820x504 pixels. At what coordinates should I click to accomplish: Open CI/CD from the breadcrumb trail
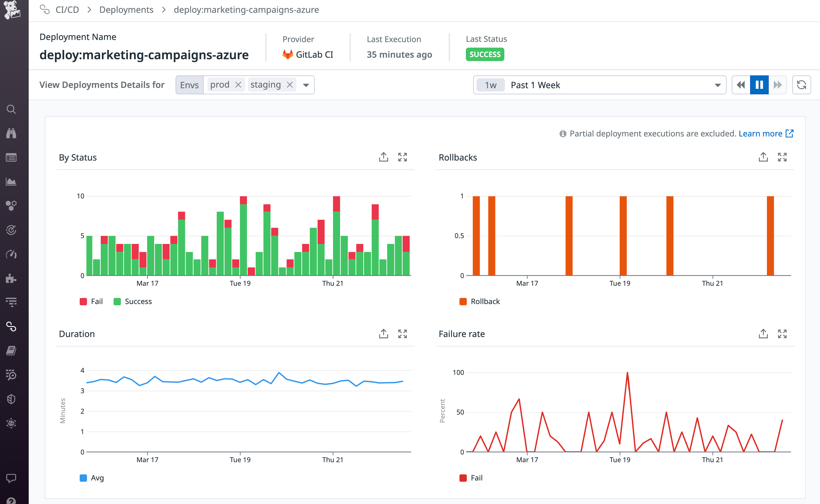click(x=67, y=10)
